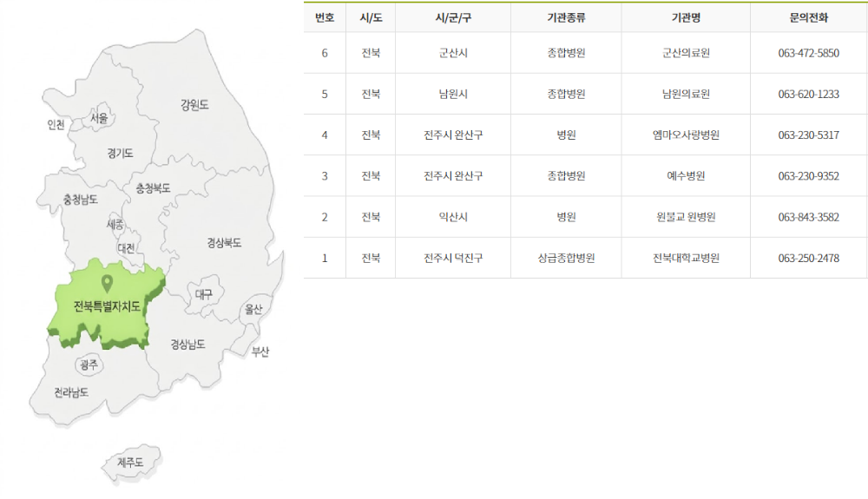868x499 pixels.
Task: Click 전주시 완산구 in the 엠마오사랑병원 row
Action: point(453,135)
